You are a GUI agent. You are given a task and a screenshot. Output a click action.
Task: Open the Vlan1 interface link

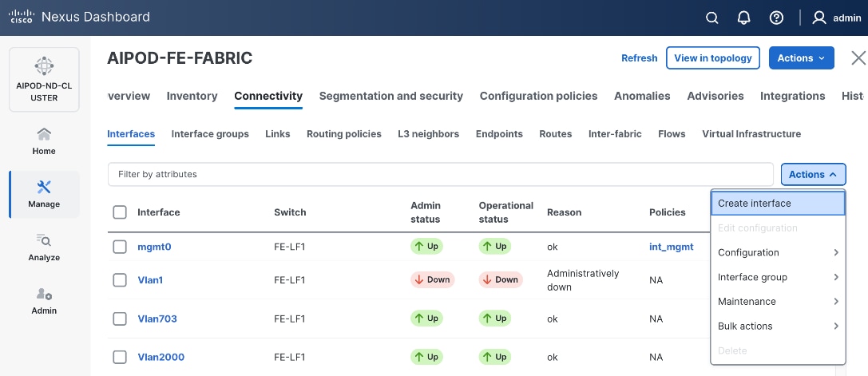[151, 280]
